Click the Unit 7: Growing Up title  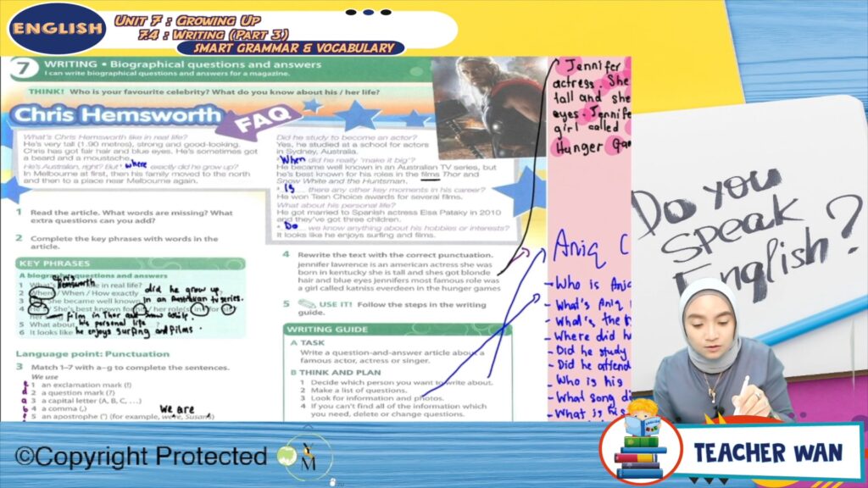pyautogui.click(x=187, y=19)
